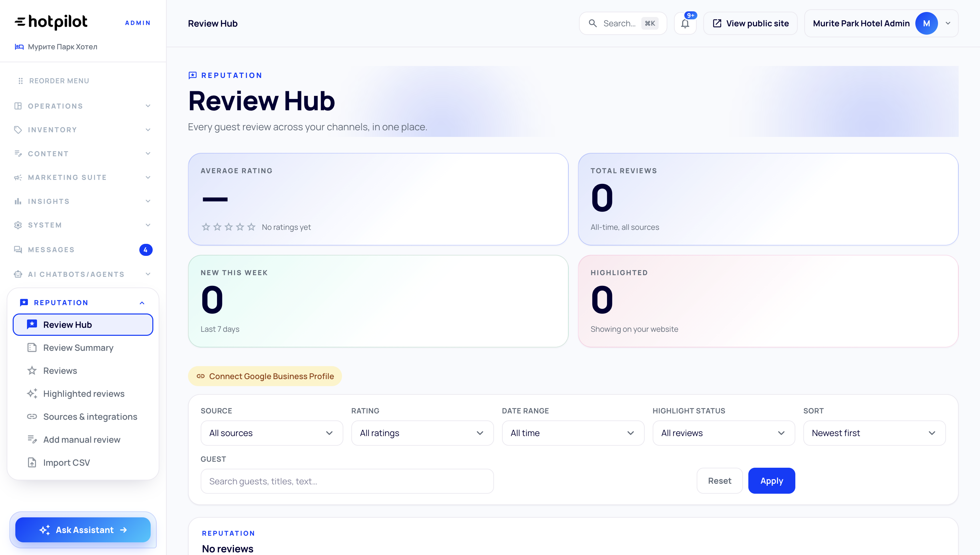The height and width of the screenshot is (555, 980).
Task: Click the ADMIN label near logo
Action: coord(138,23)
